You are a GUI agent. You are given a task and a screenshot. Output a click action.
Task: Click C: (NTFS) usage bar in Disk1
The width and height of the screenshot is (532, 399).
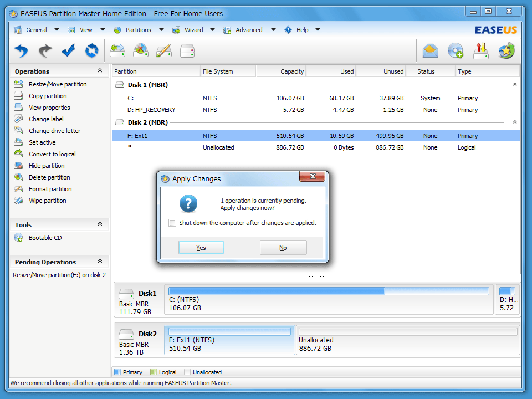click(329, 291)
